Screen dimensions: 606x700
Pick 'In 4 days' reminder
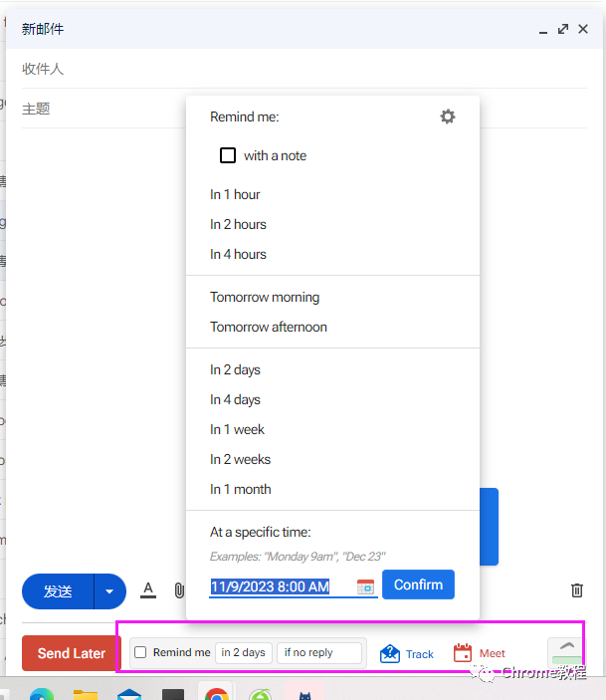pyautogui.click(x=235, y=400)
